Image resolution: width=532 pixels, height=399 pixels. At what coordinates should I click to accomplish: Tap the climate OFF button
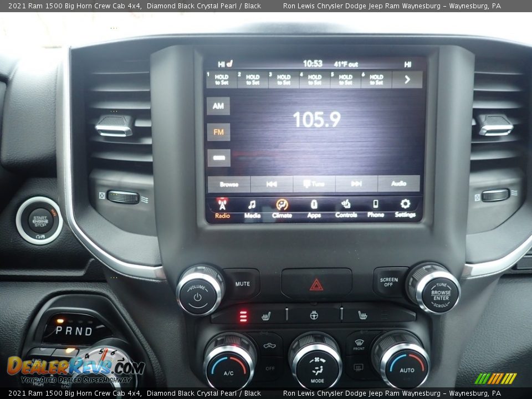270,369
